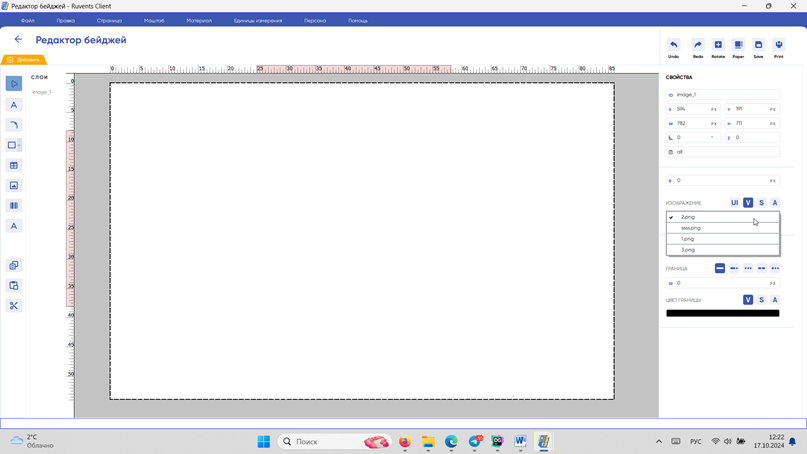Viewport: 807px width, 454px height.
Task: Toggle the S mode for Изображение
Action: tap(761, 203)
